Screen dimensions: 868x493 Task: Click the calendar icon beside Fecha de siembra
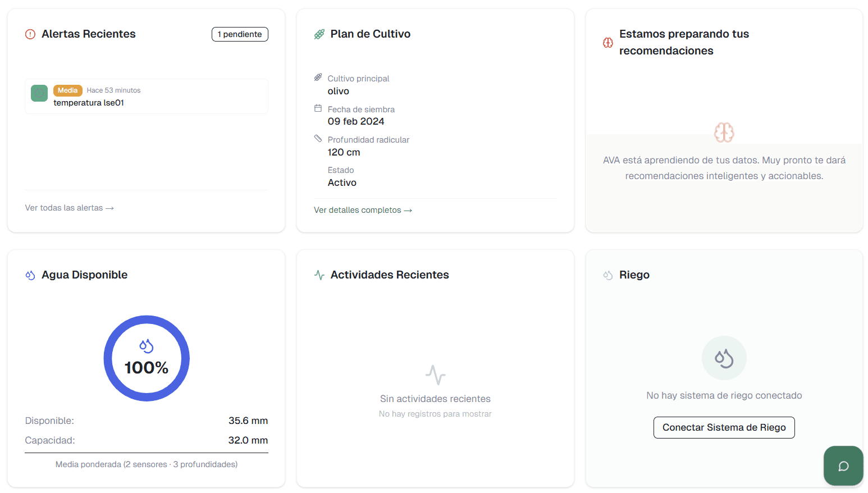[x=318, y=108]
